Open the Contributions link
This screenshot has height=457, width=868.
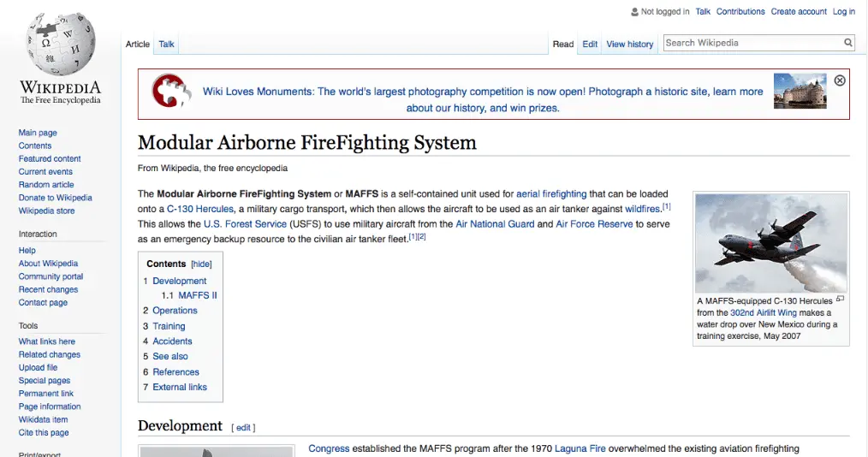740,12
